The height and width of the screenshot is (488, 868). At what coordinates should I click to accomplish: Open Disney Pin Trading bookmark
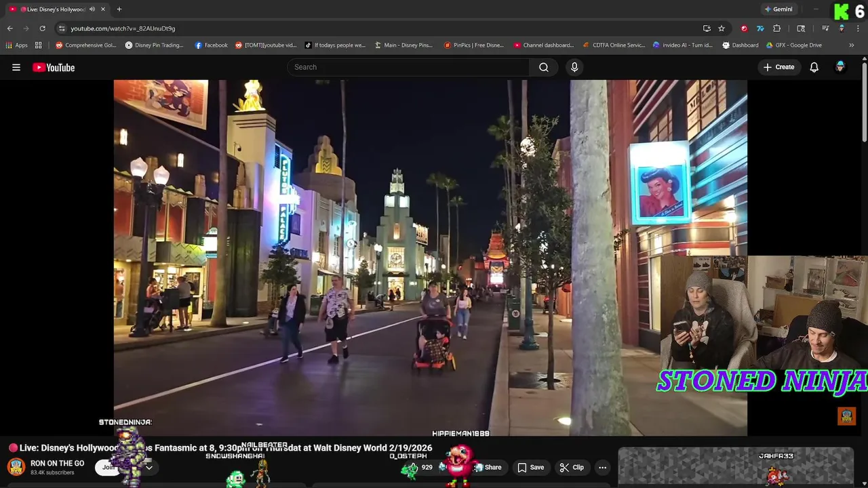click(155, 45)
